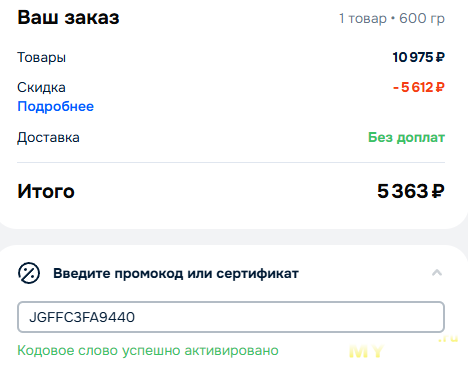Click the divider line above Итого

tap(231, 163)
